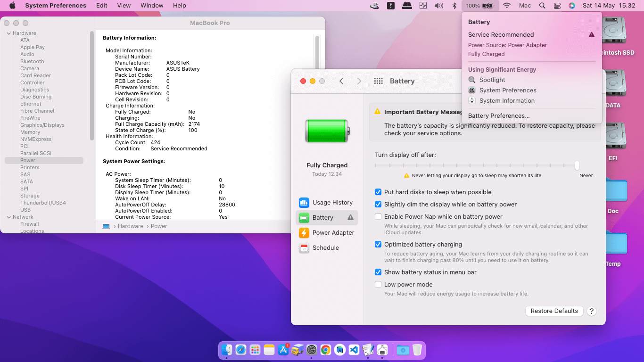The height and width of the screenshot is (362, 644).
Task: Click the date and time in menu bar
Action: click(x=609, y=6)
